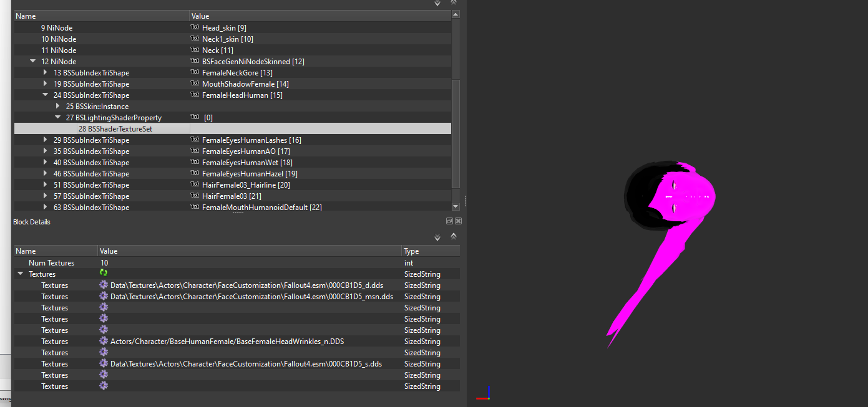The width and height of the screenshot is (868, 407).
Task: Click the Txt icon beside Neck [11]
Action: (195, 50)
